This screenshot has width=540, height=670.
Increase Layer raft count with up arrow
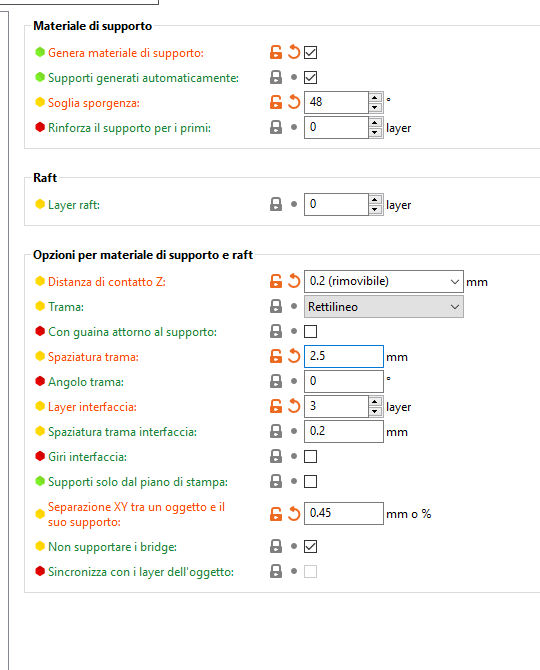pos(375,200)
